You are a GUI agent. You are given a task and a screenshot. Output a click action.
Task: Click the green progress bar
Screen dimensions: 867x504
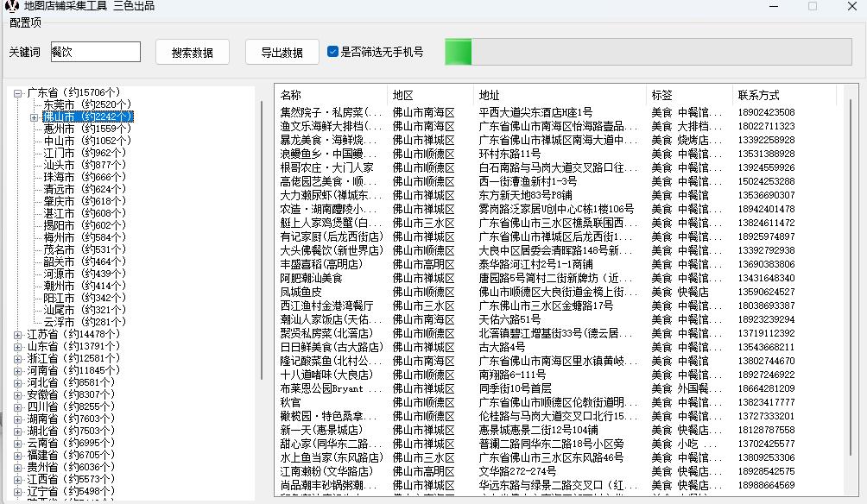[x=458, y=52]
